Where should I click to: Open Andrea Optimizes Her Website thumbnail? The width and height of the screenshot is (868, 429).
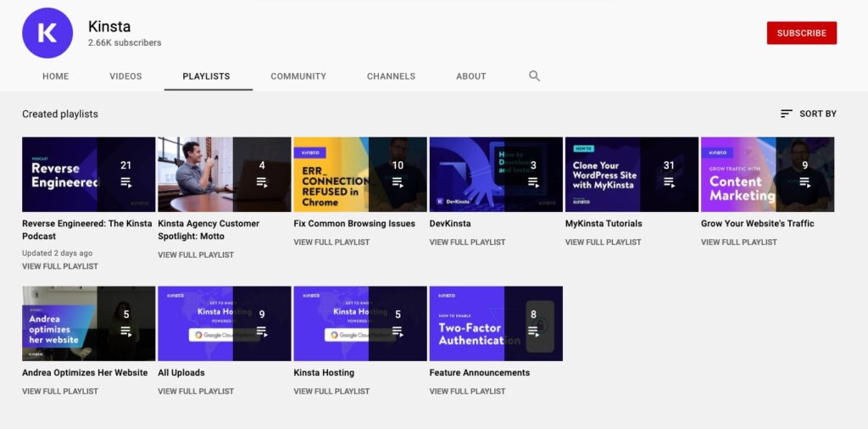pos(88,324)
